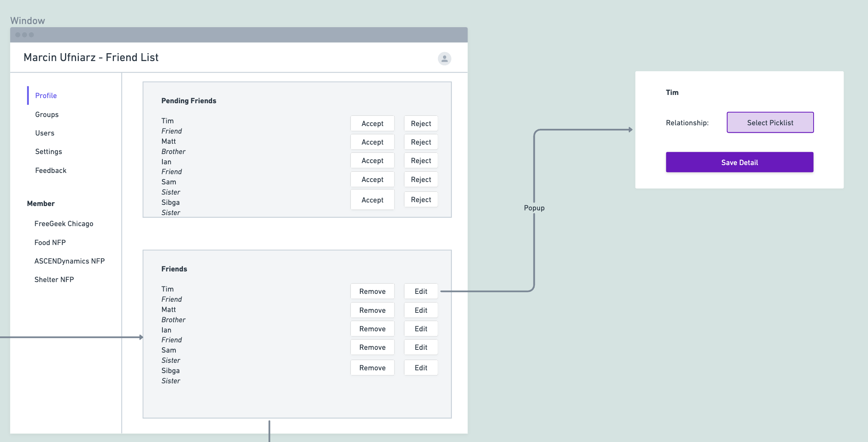Viewport: 868px width, 442px height.
Task: Open the user profile icon
Action: click(x=444, y=58)
